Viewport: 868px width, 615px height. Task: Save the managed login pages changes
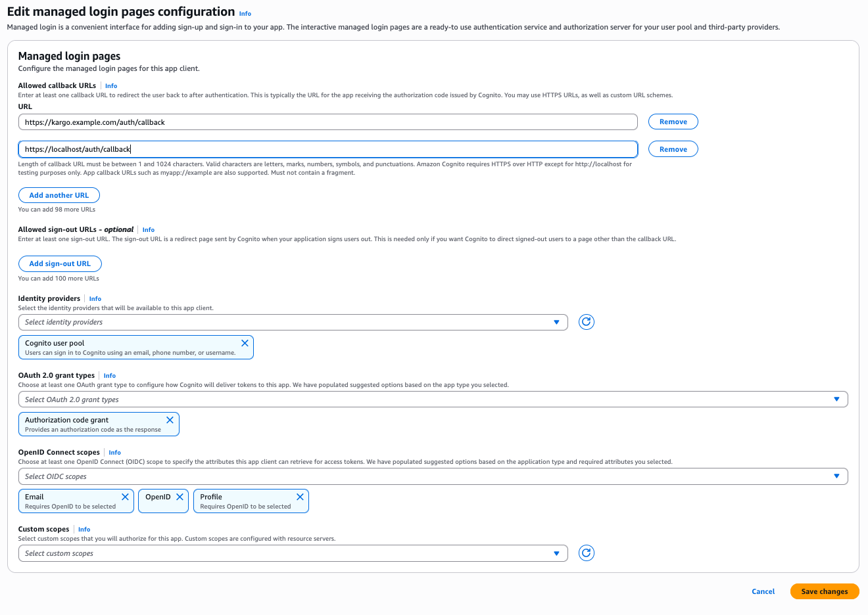pyautogui.click(x=824, y=591)
